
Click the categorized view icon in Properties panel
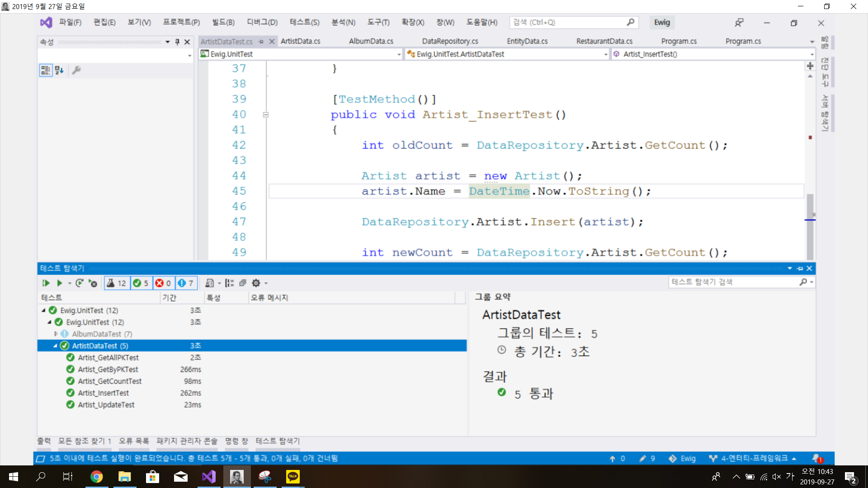pyautogui.click(x=45, y=70)
